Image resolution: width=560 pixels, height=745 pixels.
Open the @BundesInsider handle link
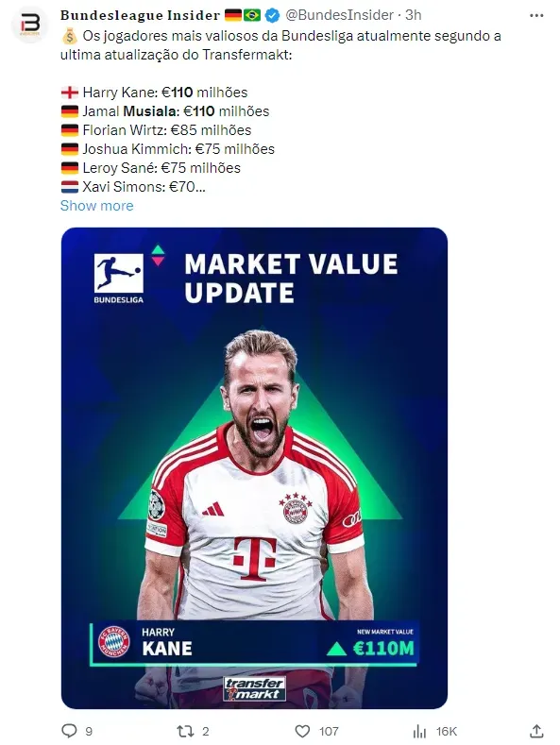339,15
